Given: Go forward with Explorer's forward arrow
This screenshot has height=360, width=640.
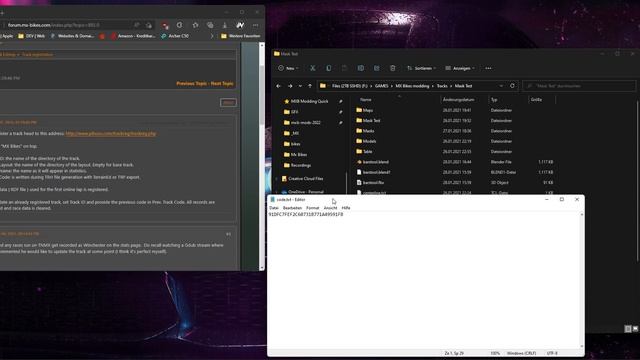Looking at the screenshot, I should coord(290,86).
